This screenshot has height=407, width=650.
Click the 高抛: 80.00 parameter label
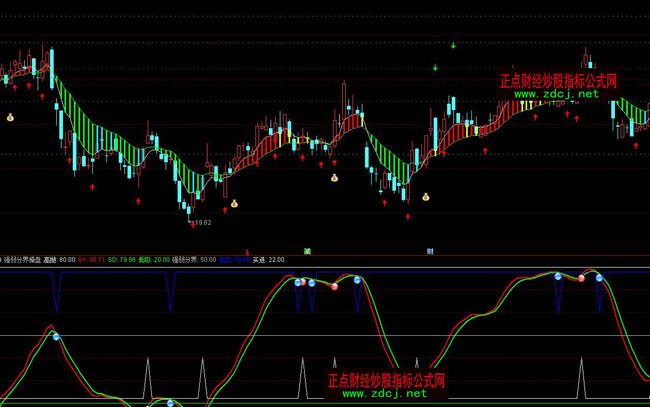click(59, 259)
